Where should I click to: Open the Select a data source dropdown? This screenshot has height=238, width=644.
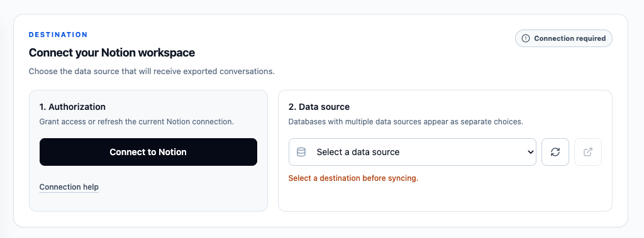(x=413, y=152)
